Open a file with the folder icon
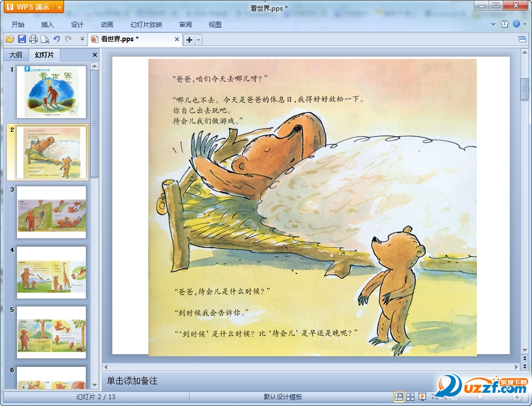532x406 pixels. click(10, 39)
